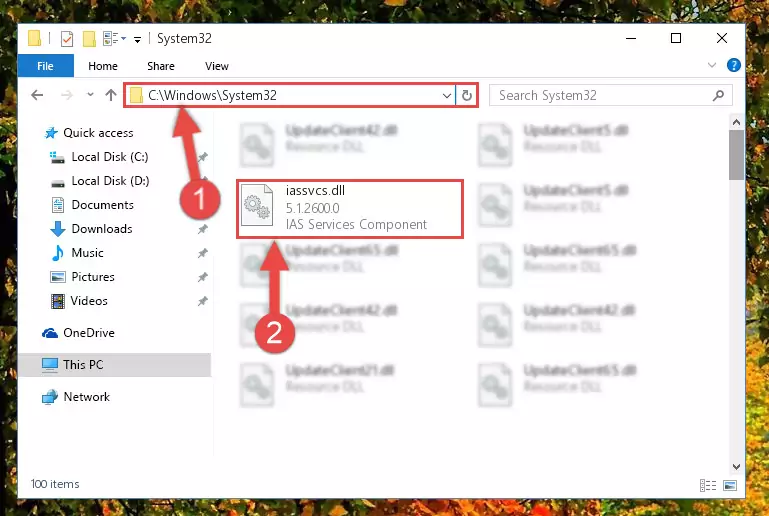Click the Downloads blue arrow icon
The height and width of the screenshot is (516, 769).
tap(58, 229)
